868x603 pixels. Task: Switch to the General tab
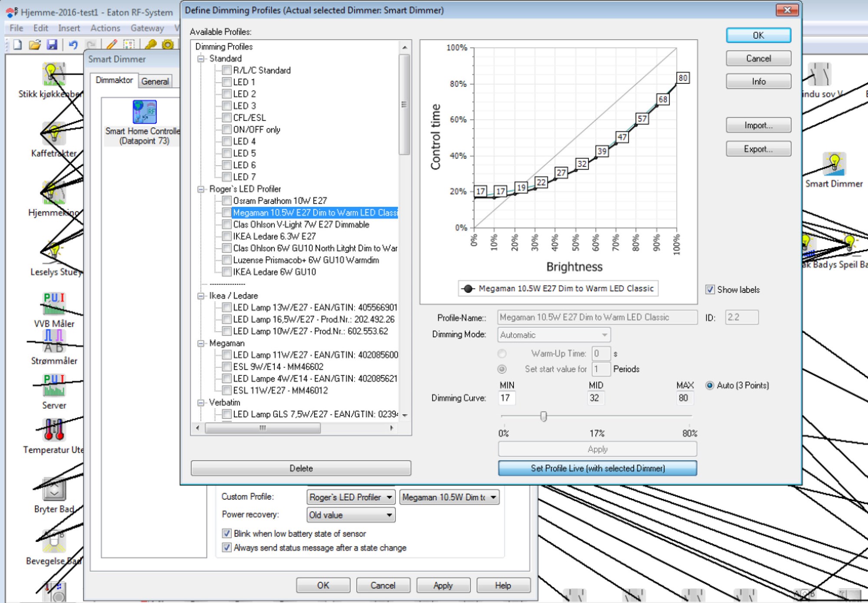155,81
